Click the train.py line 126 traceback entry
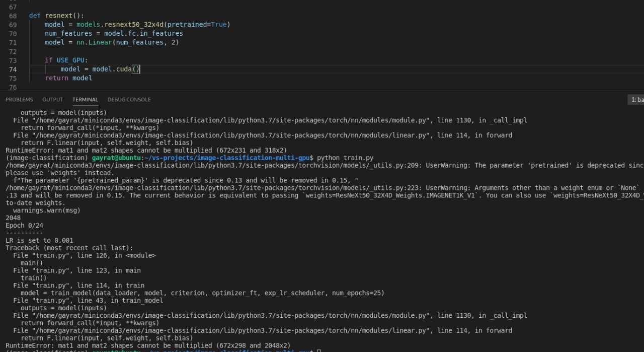 point(85,255)
